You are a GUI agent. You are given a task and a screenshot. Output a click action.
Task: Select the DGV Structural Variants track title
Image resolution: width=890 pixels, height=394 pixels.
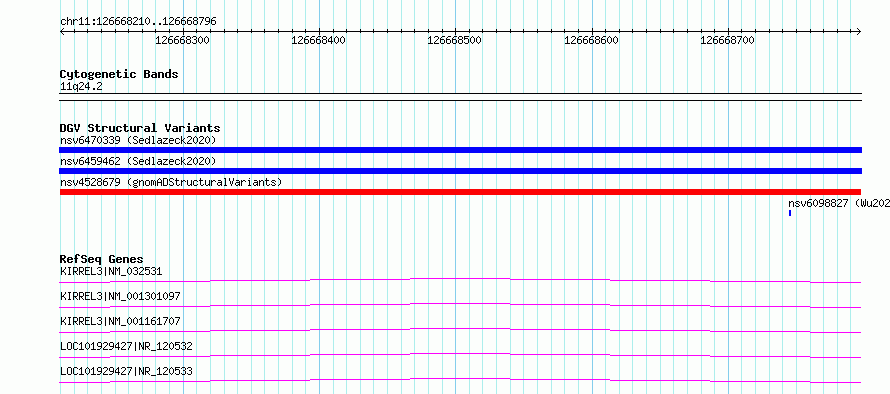140,128
